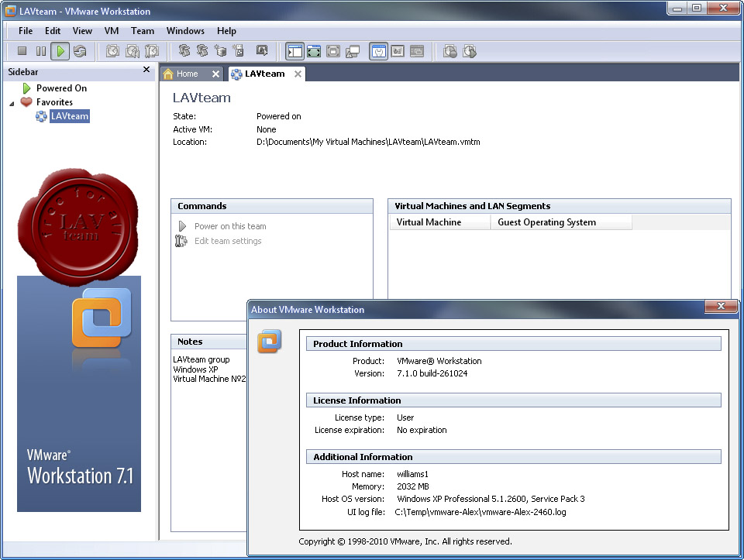Click the capture screen toolbar icon
This screenshot has width=744, height=560.
(262, 51)
